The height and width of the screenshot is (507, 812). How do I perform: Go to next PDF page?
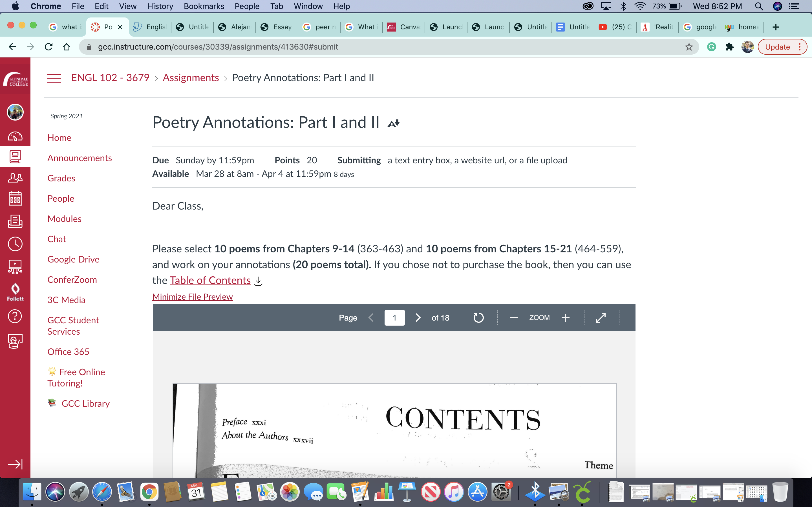[418, 317]
